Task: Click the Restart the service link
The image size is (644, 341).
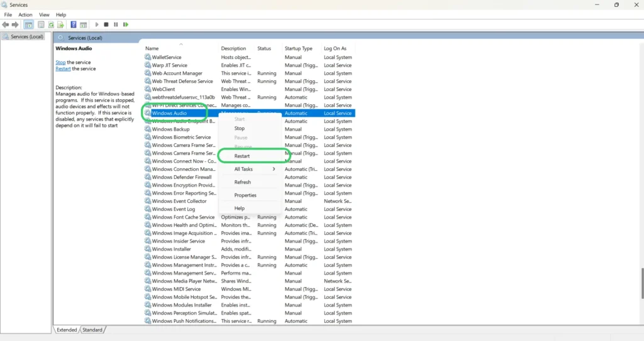Action: 63,69
